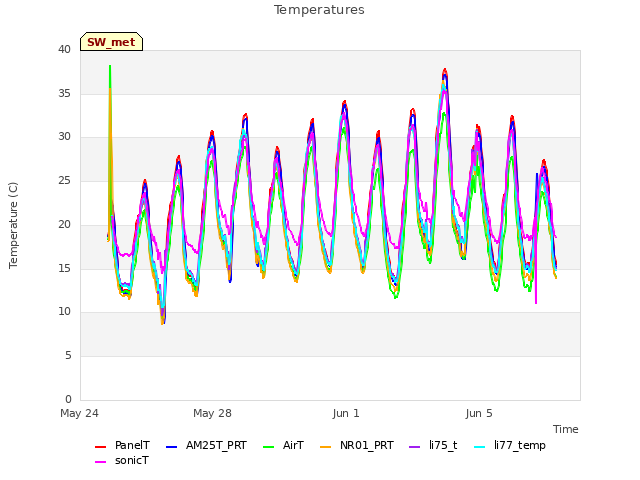Click the magenta sonicT color swatch
Image resolution: width=640 pixels, height=480 pixels.
(x=100, y=462)
